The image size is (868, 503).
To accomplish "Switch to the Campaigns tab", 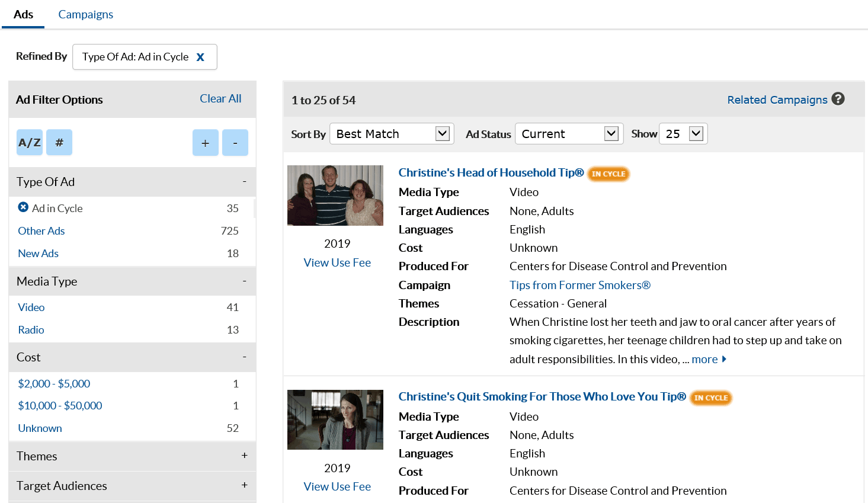I will point(85,14).
